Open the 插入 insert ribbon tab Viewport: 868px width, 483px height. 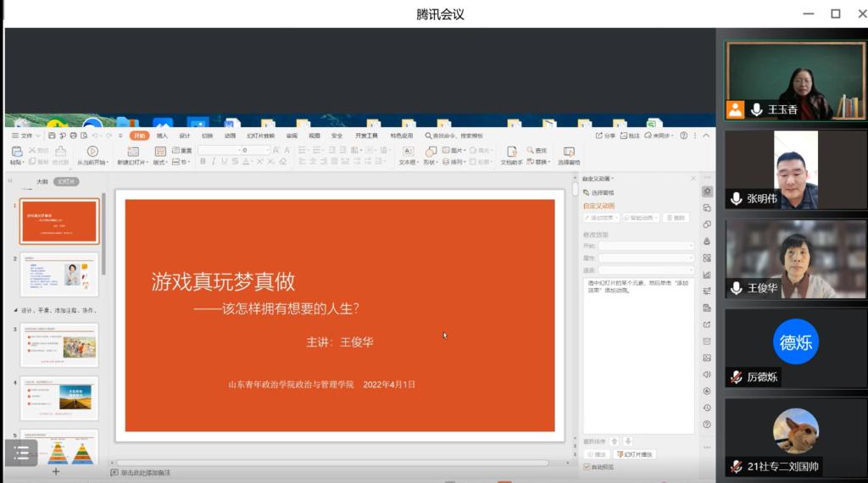click(162, 136)
